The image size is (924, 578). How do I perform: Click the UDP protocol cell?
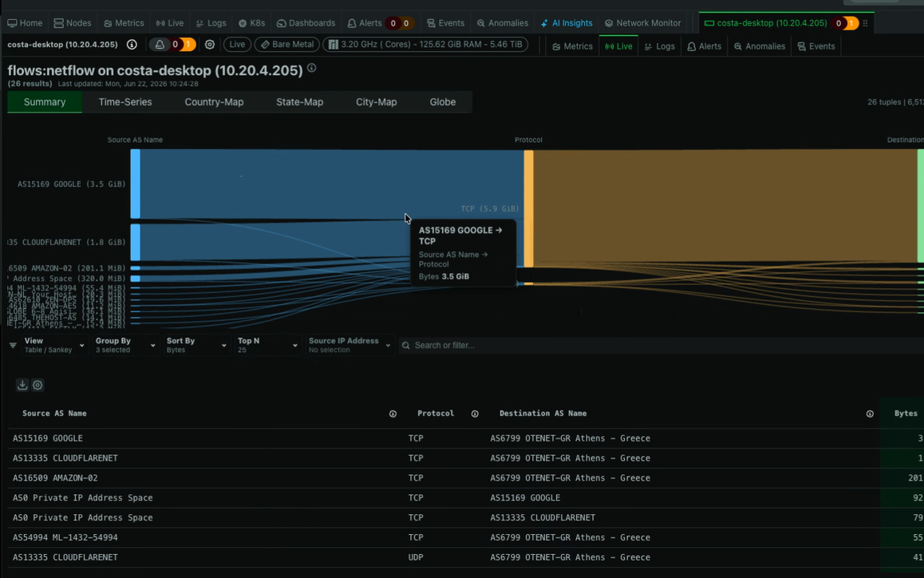click(416, 557)
